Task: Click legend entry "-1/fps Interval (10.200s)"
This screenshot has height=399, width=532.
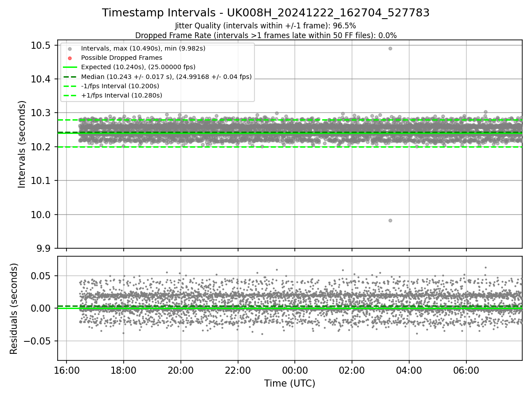Action: click(x=120, y=86)
